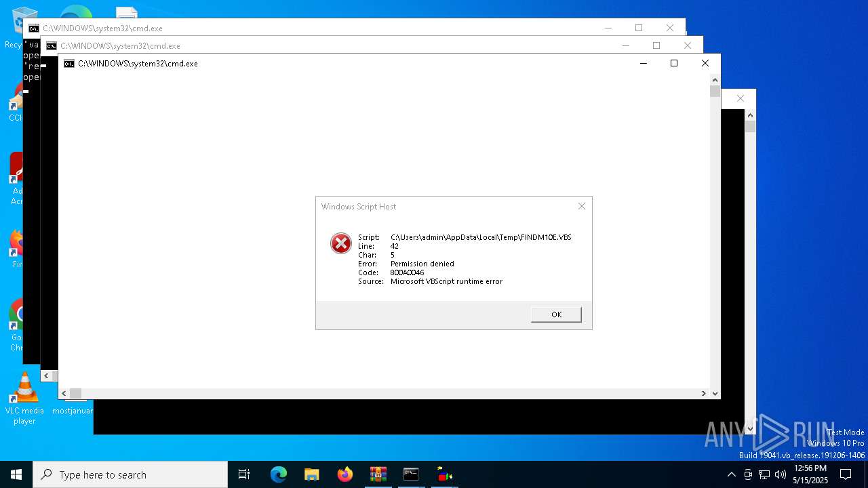Open the colorful app icon on taskbar

(445, 474)
